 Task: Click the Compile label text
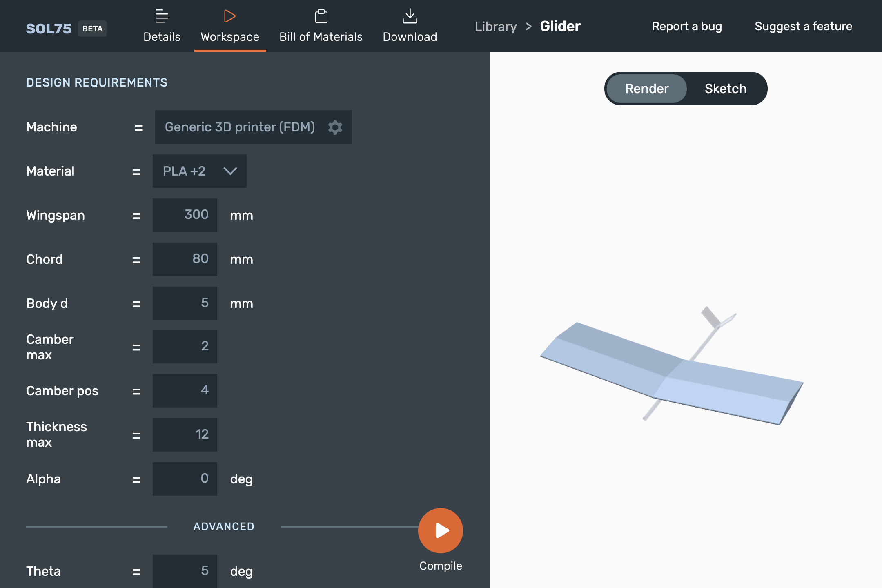(x=441, y=566)
